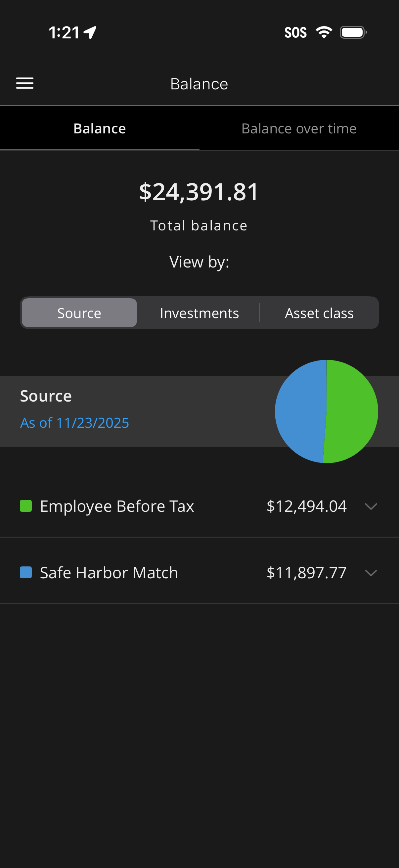Image resolution: width=399 pixels, height=868 pixels.
Task: Collapse the Source details section
Action: click(x=46, y=396)
